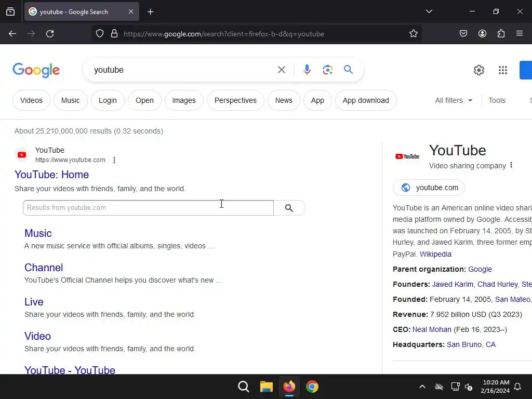This screenshot has height=399, width=532.
Task: Open knowledge panel more options dots
Action: tap(511, 165)
